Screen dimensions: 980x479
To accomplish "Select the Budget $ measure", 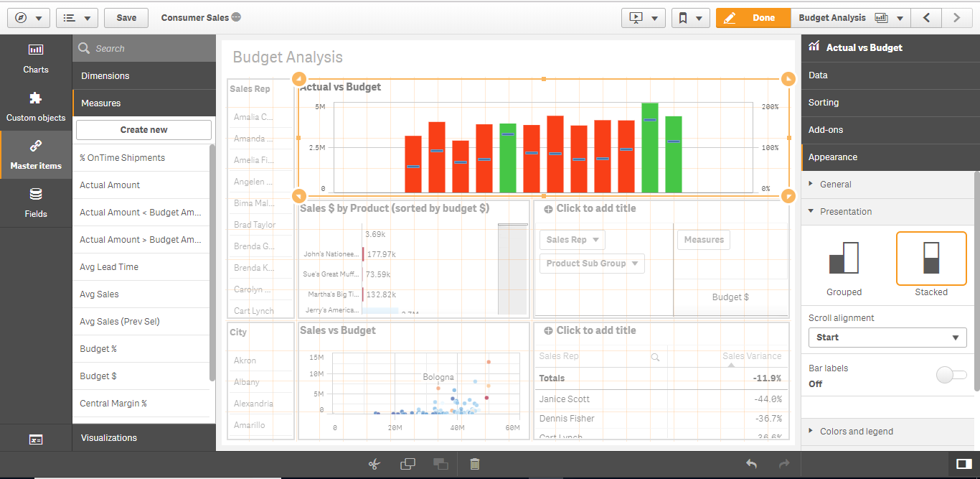I will tap(141, 376).
